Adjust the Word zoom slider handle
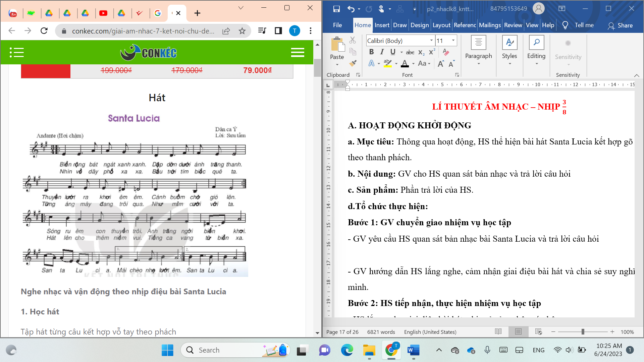The height and width of the screenshot is (362, 644). pyautogui.click(x=583, y=331)
